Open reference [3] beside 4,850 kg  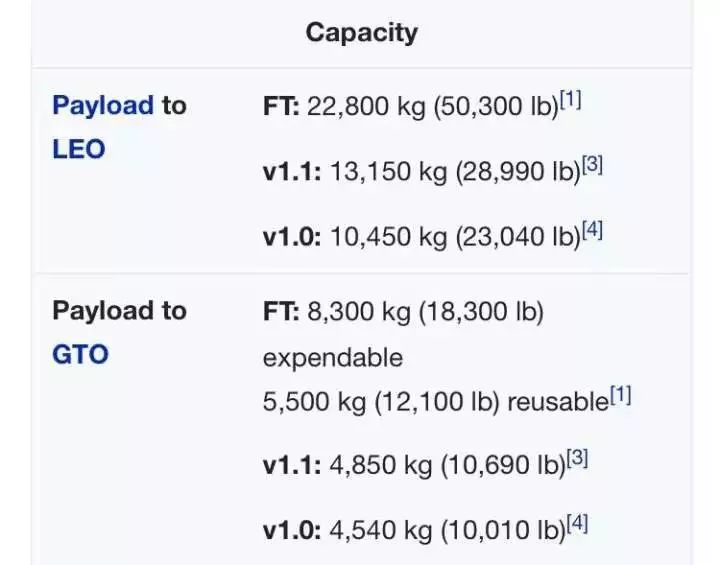577,460
